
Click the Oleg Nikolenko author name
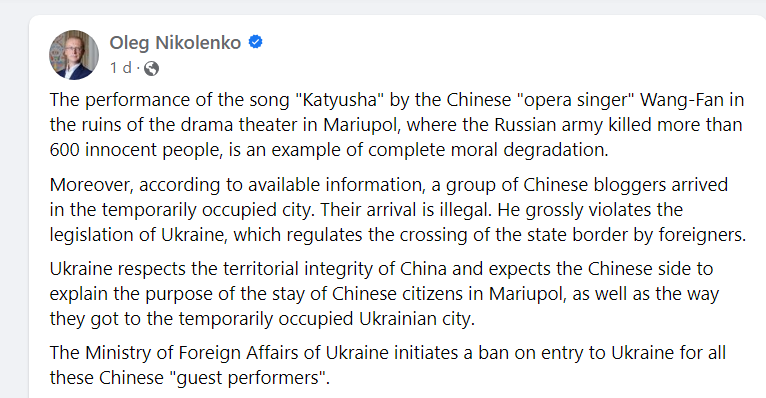(x=175, y=43)
